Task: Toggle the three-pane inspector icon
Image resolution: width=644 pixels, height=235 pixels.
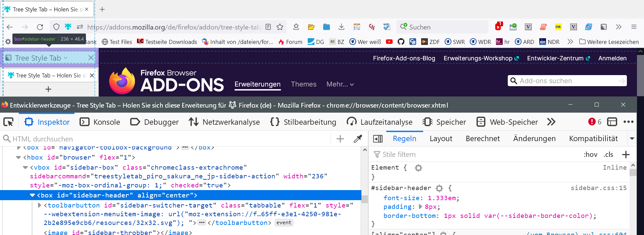Action: click(x=378, y=139)
